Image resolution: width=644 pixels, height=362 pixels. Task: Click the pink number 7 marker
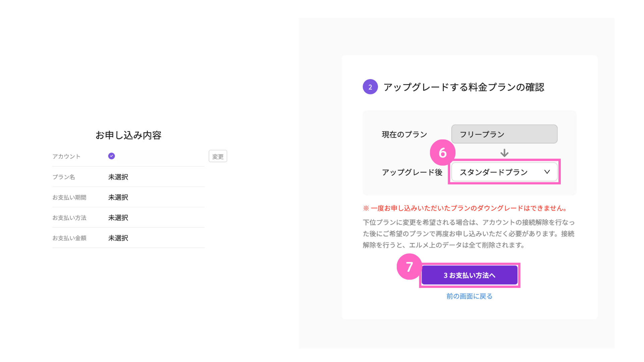coord(409,267)
